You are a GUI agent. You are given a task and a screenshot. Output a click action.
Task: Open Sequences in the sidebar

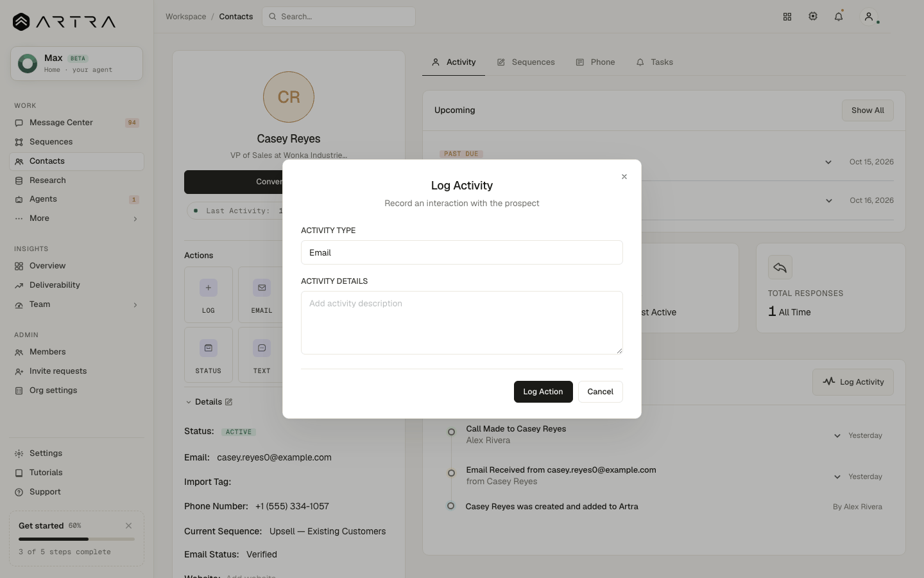coord(76,142)
